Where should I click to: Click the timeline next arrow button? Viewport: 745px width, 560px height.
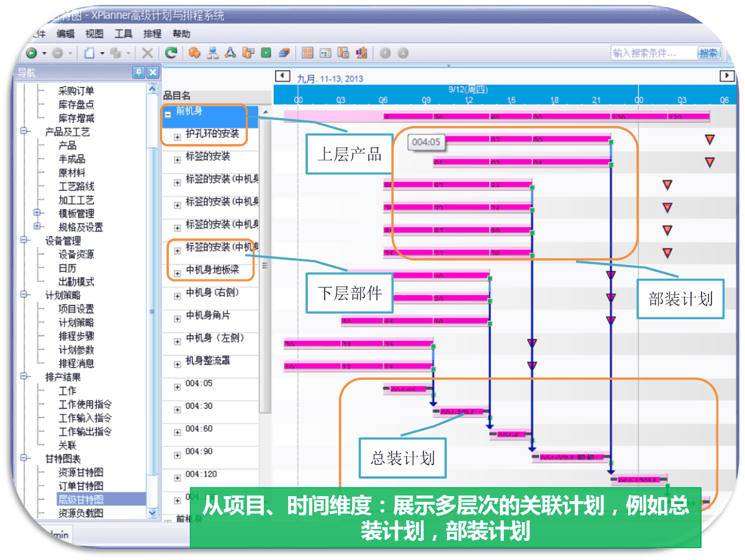727,76
